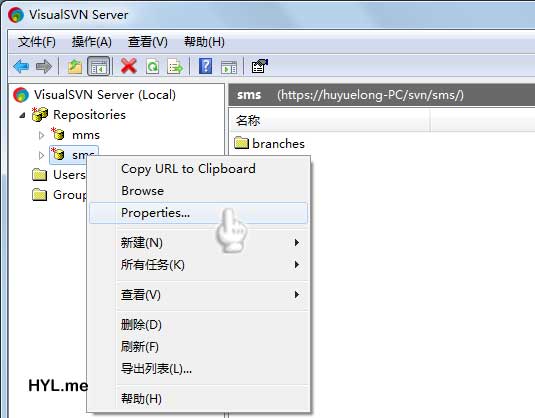
Task: Click the blue Help question mark icon
Action: [205, 66]
